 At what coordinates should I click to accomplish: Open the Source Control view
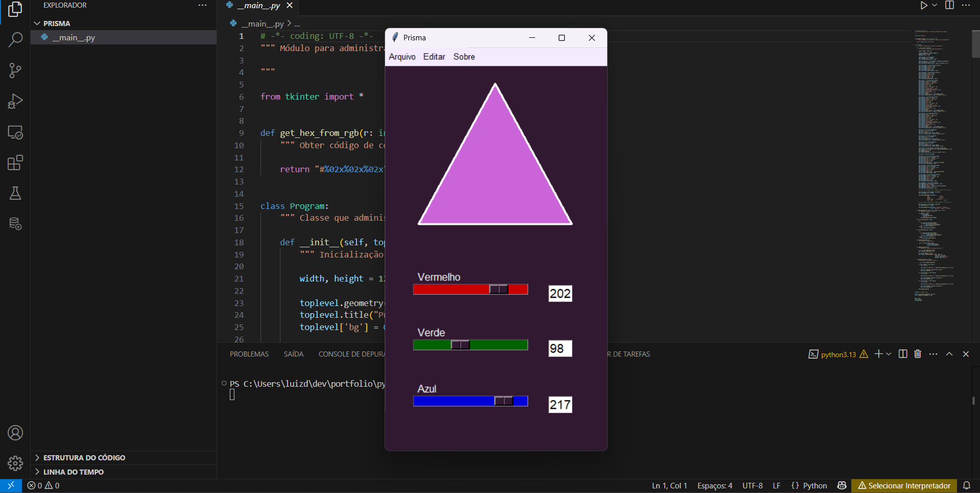(15, 71)
